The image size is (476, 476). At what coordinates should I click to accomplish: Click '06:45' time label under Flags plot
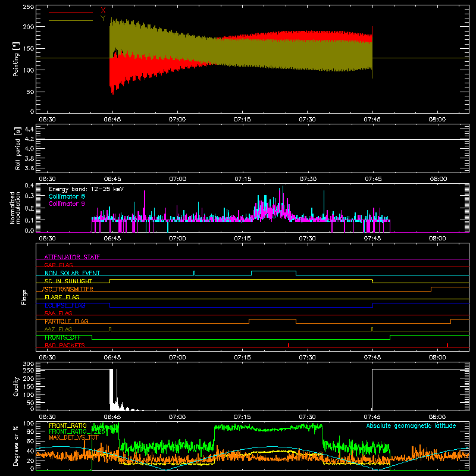point(112,358)
